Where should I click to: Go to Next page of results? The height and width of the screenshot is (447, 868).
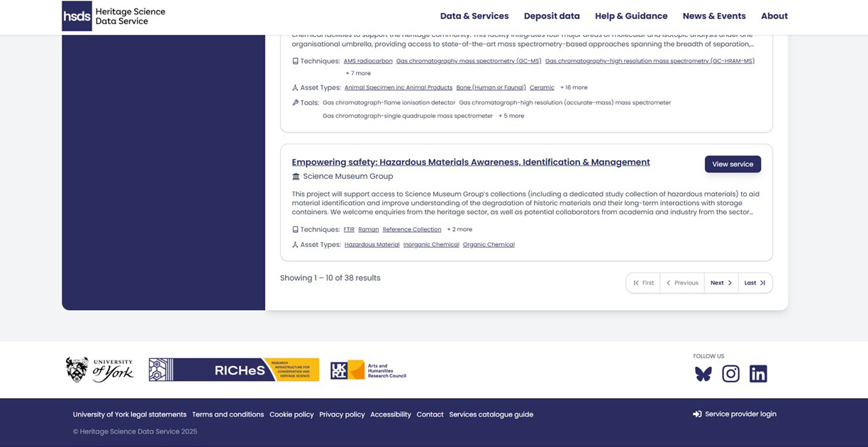720,282
